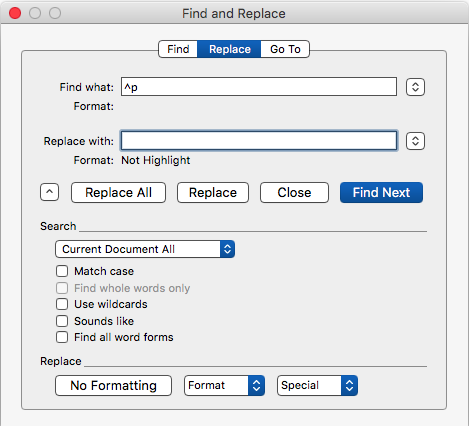Collapse options with the up-chevron button
The height and width of the screenshot is (426, 469).
point(49,192)
